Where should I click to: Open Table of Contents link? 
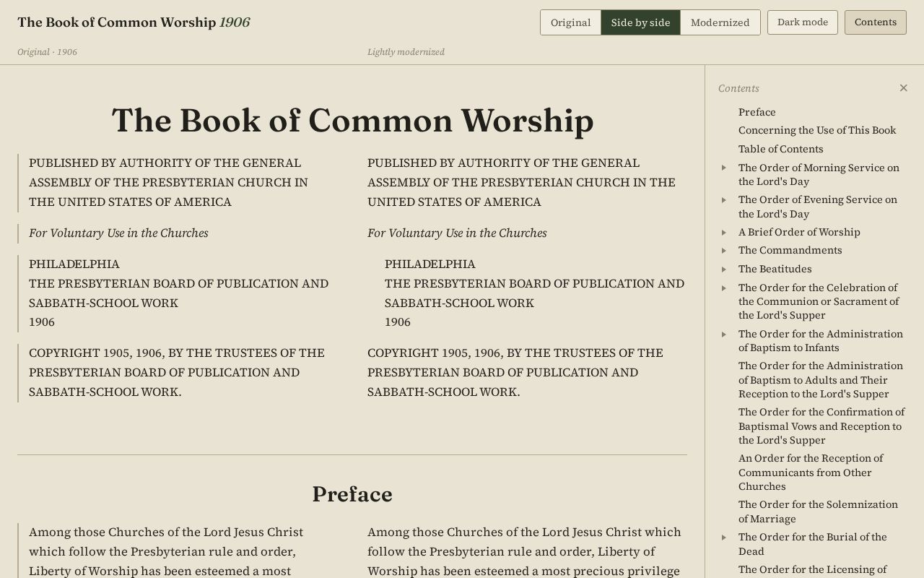pyautogui.click(x=781, y=149)
